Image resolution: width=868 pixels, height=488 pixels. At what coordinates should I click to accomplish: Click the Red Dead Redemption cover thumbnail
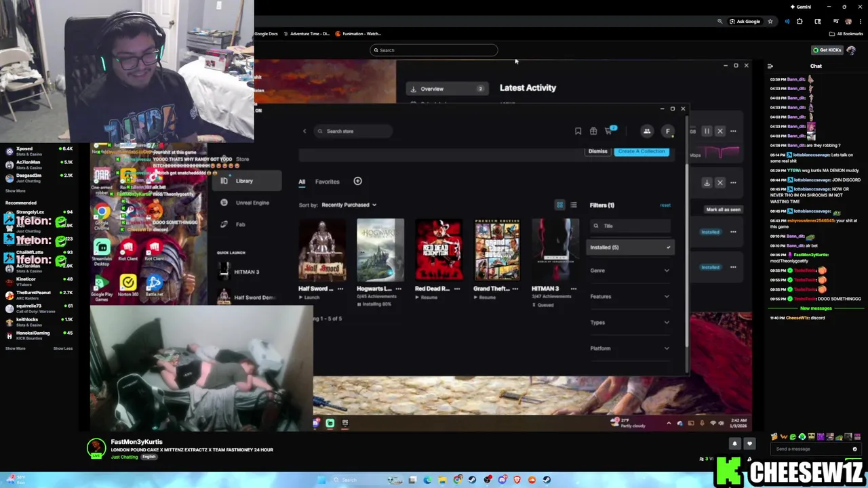pos(439,249)
